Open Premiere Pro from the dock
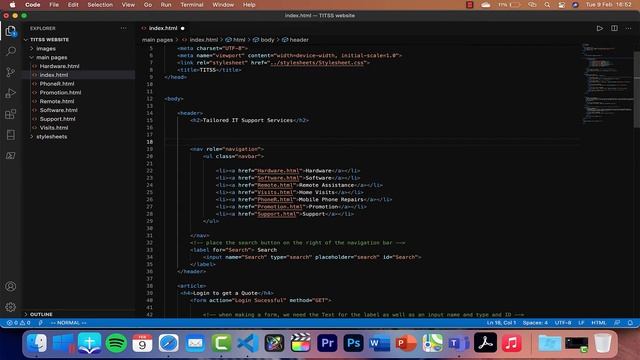Screen dimensions: 640x360 coord(327,343)
